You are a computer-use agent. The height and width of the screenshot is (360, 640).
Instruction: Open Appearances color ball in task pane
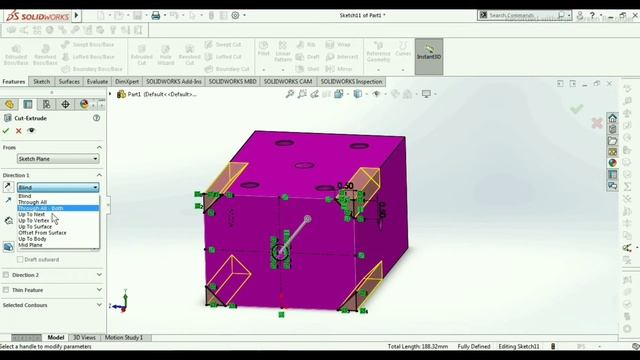coord(612,163)
